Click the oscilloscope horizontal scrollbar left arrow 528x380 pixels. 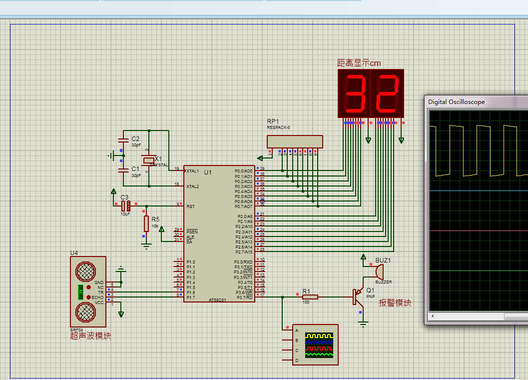(433, 316)
